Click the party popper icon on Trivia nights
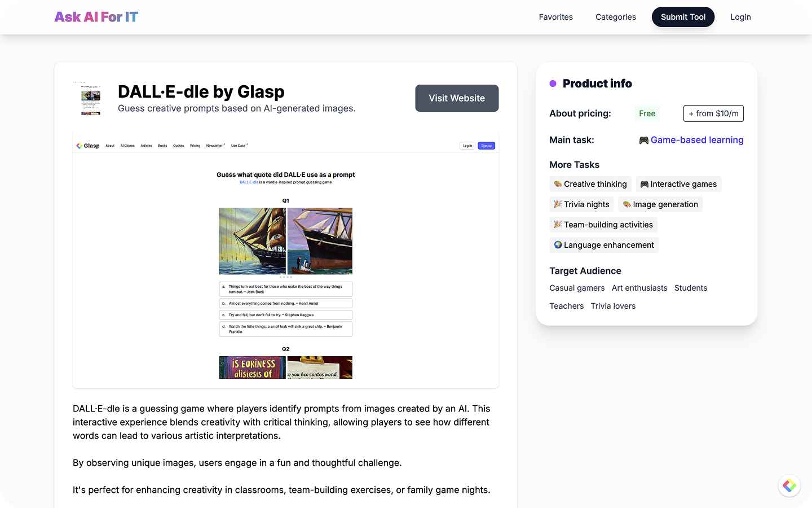 click(x=558, y=204)
